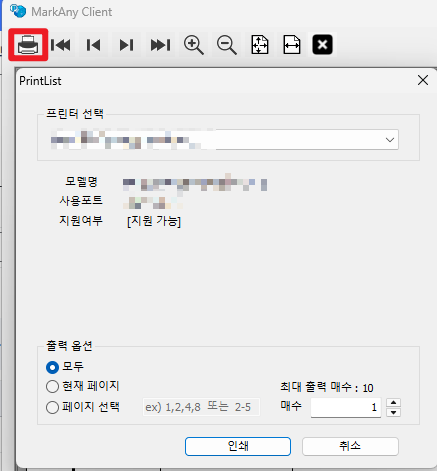Select the 페이지 선택 radio option

coord(52,407)
